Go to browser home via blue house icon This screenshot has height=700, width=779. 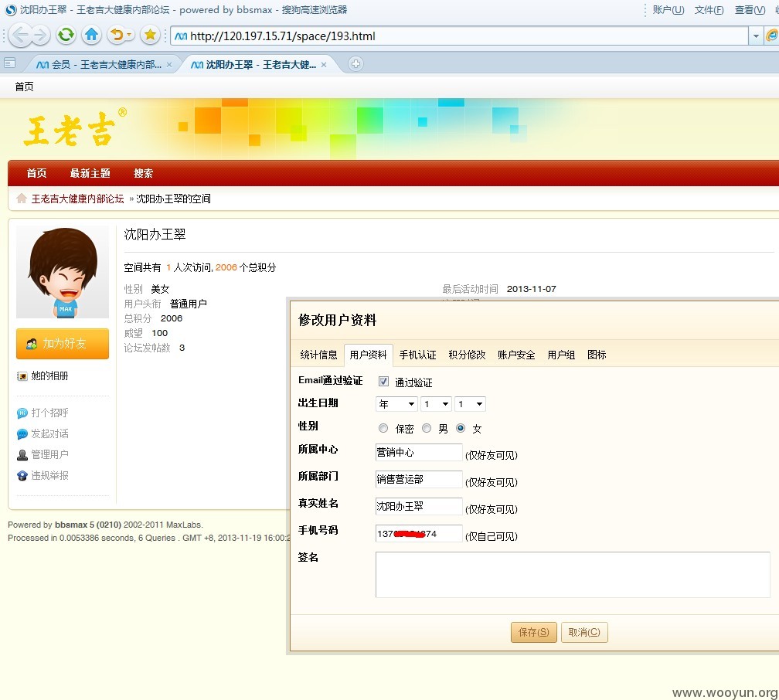point(91,35)
